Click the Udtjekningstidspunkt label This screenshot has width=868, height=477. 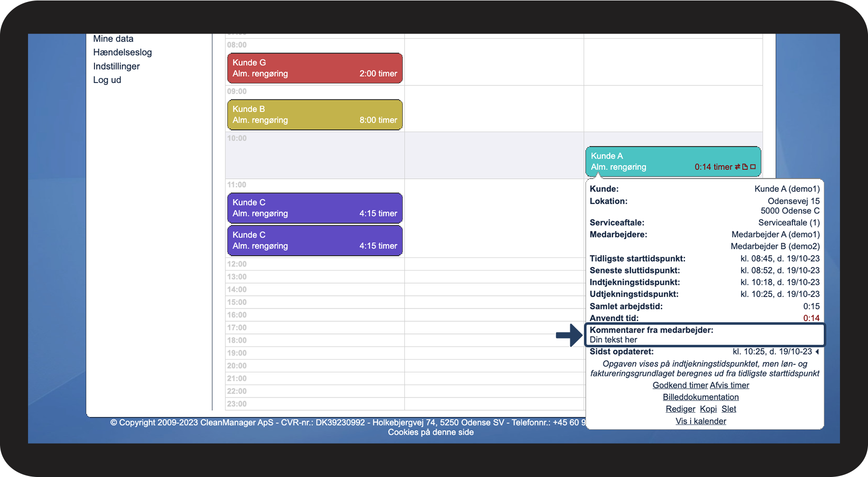(x=634, y=294)
